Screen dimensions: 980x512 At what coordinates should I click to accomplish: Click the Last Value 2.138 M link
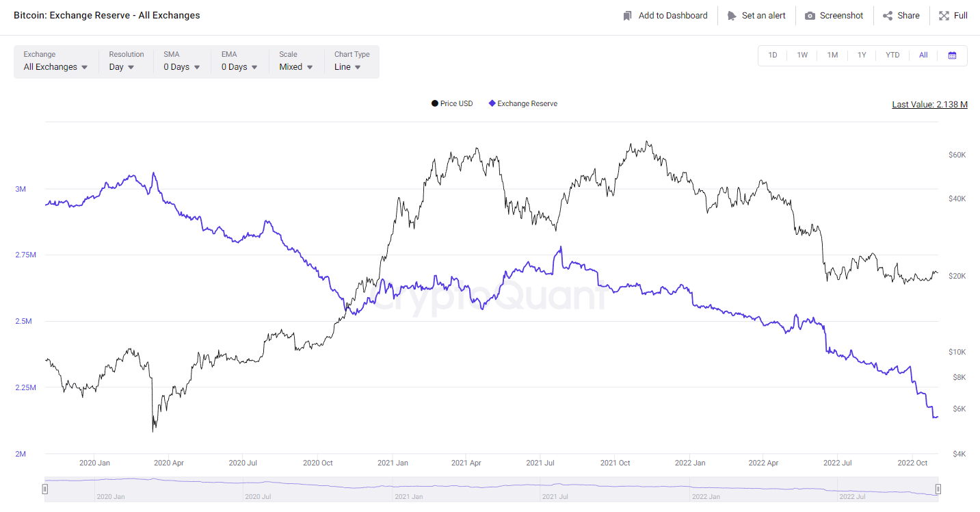929,105
